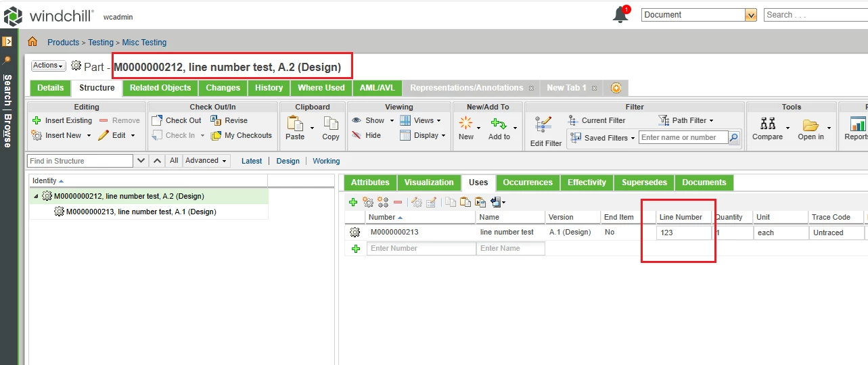Click the Line Number field showing 123
868x365 pixels.
(683, 233)
